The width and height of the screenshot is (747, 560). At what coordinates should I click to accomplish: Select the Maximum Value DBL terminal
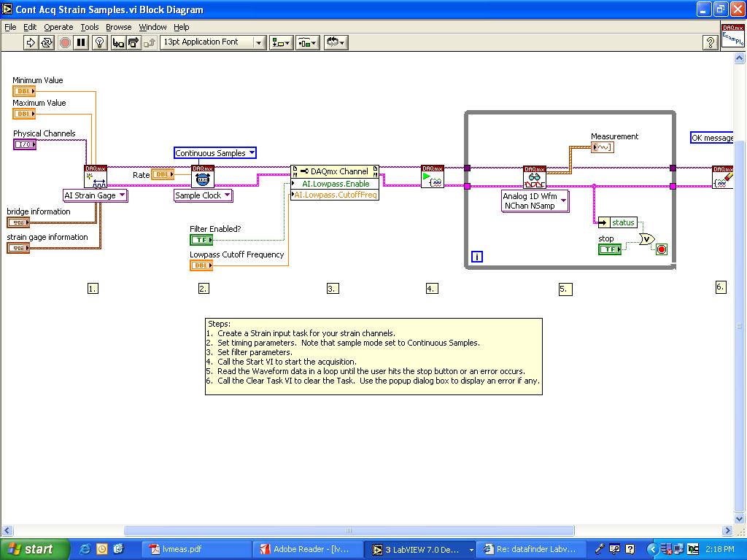[24, 113]
